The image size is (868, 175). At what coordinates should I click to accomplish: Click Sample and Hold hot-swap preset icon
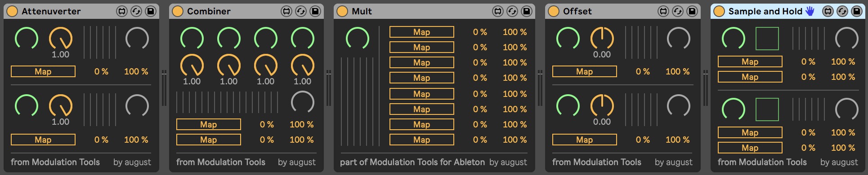click(x=842, y=11)
